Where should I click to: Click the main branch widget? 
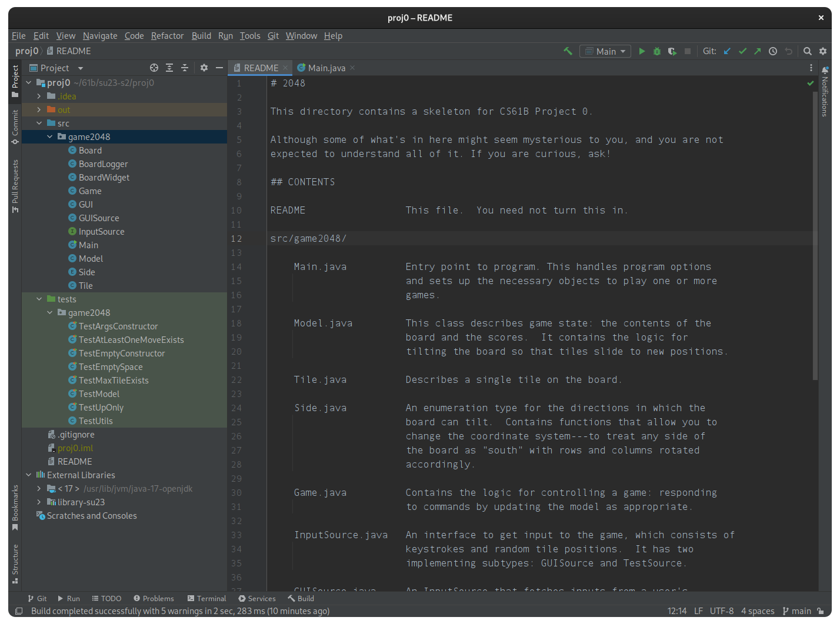coord(796,611)
